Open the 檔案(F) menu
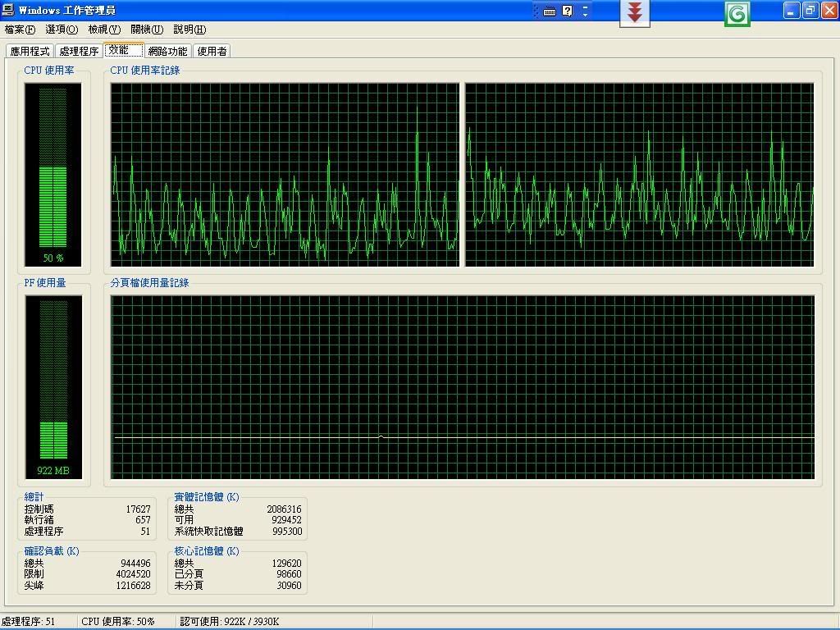This screenshot has height=630, width=840. (x=20, y=30)
